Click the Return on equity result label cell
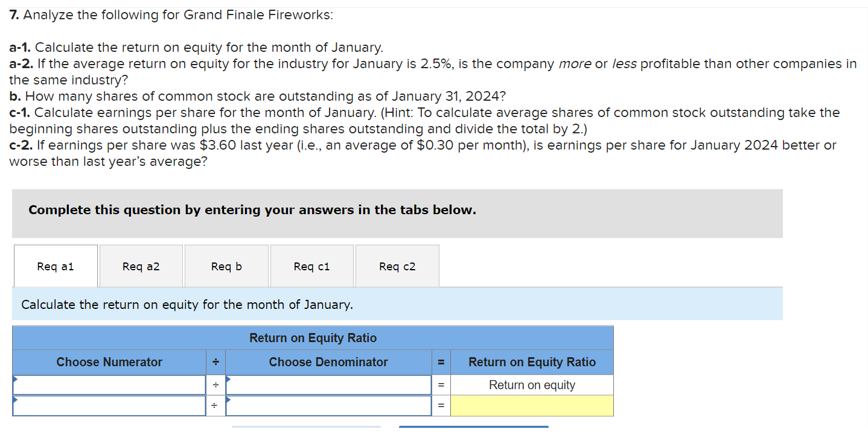This screenshot has width=868, height=432. (x=531, y=384)
